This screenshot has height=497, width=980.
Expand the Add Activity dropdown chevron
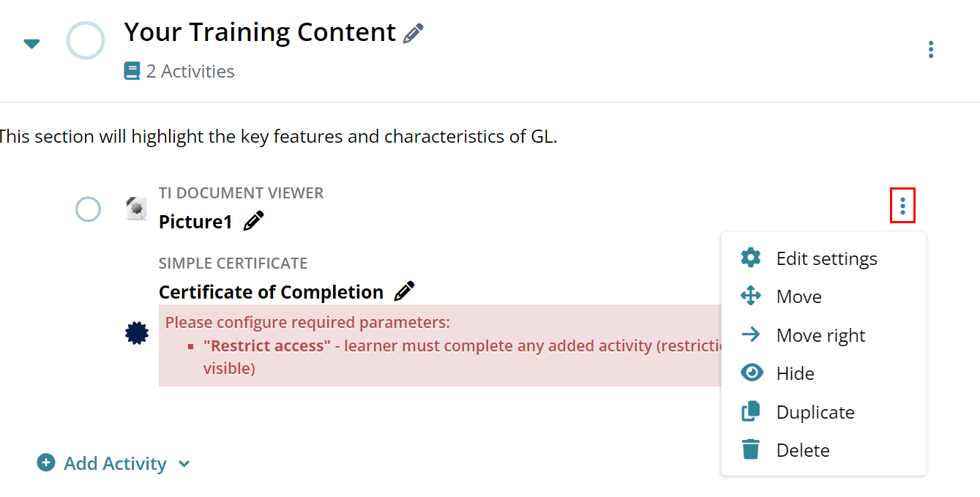184,463
